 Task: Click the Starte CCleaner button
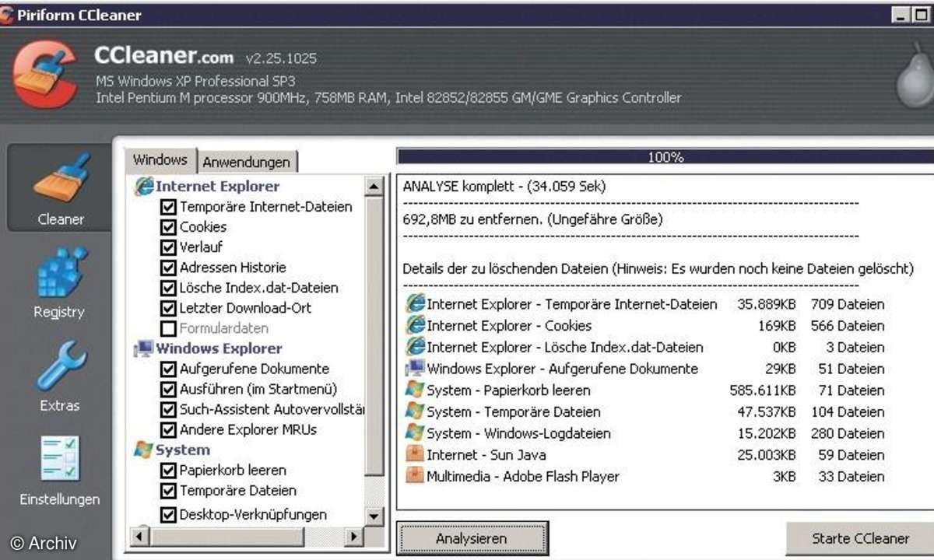[860, 538]
